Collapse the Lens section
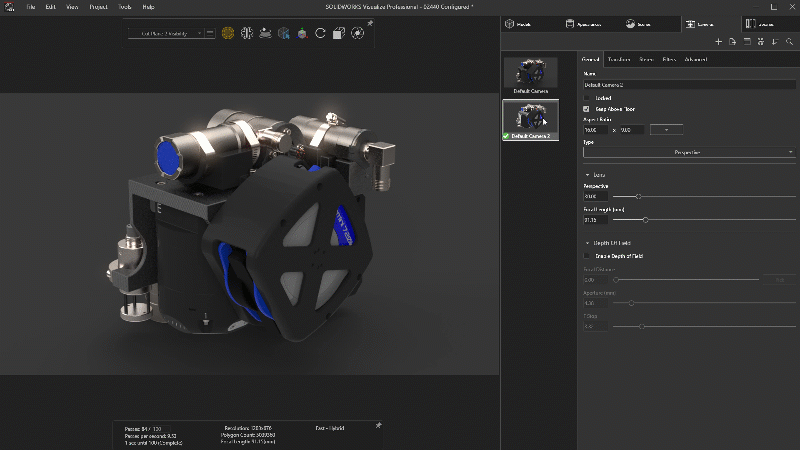 (587, 175)
